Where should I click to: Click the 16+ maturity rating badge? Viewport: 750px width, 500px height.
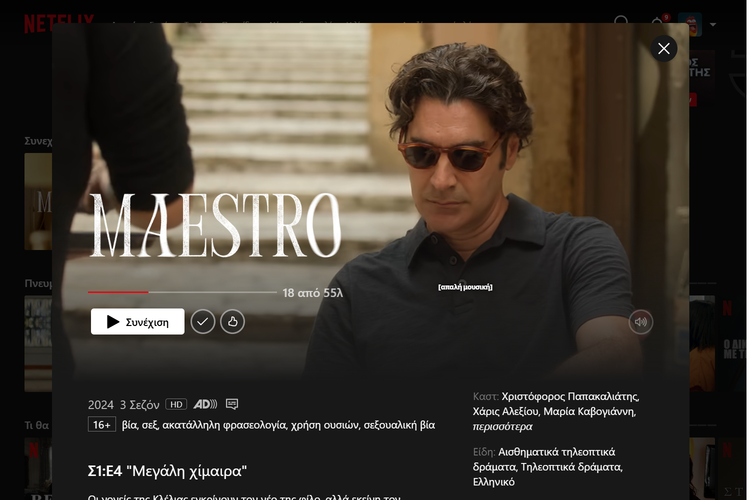pos(101,424)
